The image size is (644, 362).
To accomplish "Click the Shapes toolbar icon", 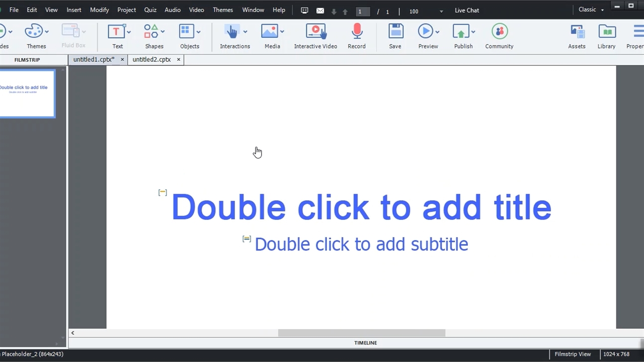I will tap(151, 32).
